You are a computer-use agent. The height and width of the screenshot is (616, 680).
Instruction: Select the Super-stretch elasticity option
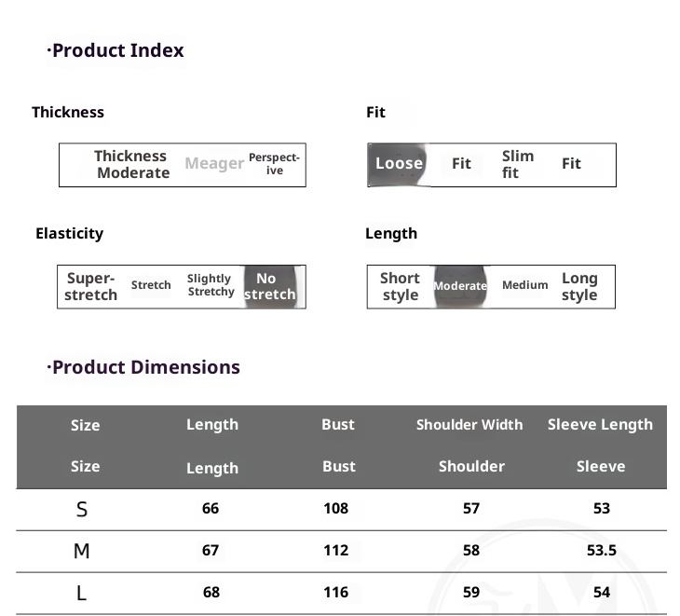click(91, 286)
